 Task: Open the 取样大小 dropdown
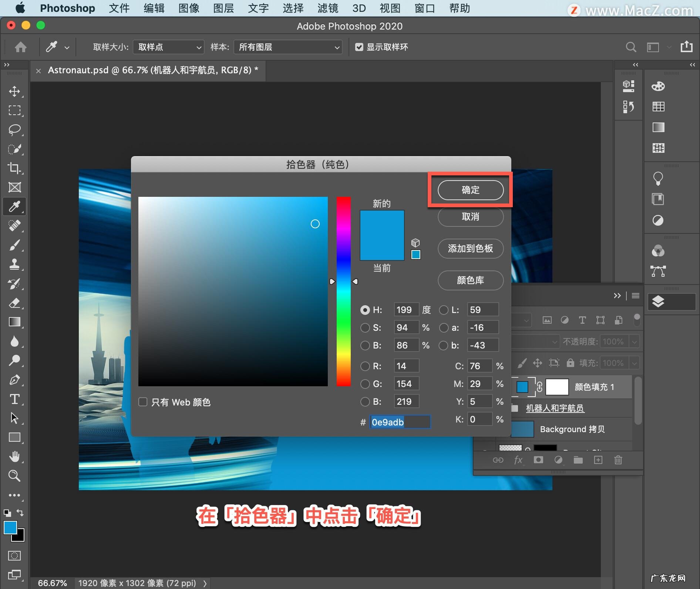click(x=168, y=47)
